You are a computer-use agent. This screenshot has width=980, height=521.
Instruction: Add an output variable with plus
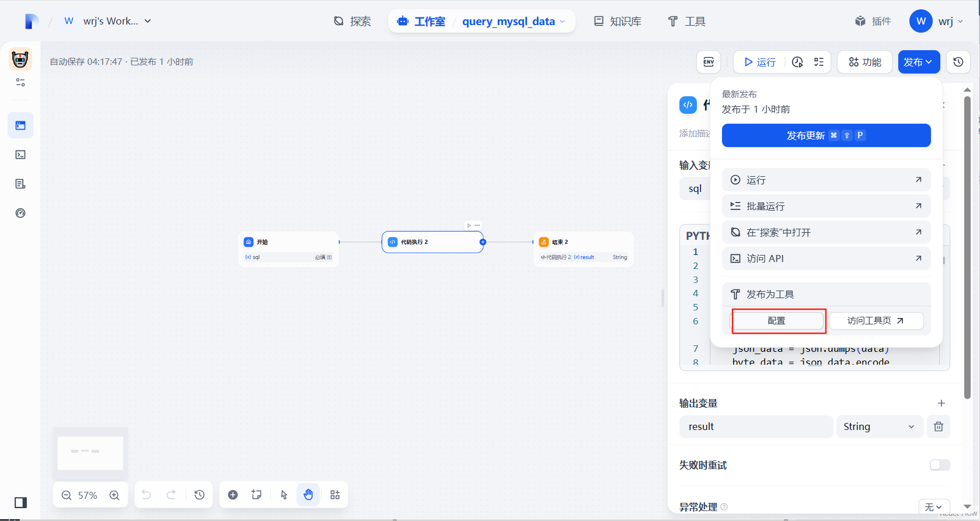pyautogui.click(x=941, y=403)
